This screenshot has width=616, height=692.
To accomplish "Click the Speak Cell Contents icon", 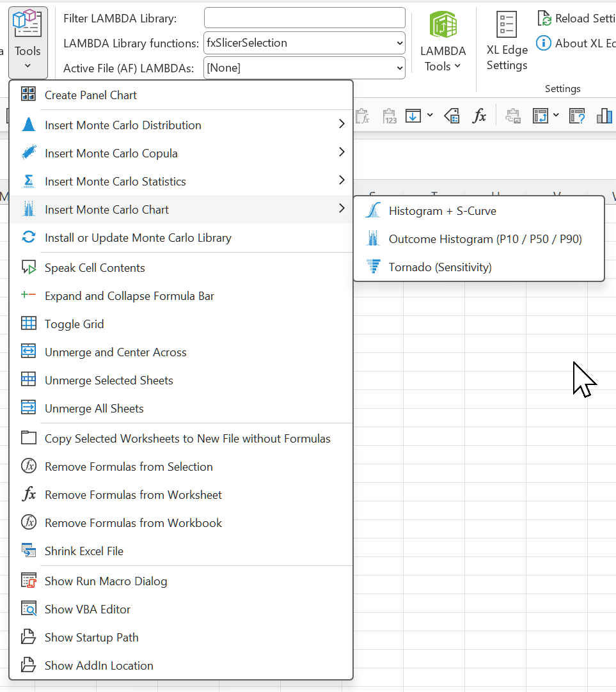I will pos(29,267).
